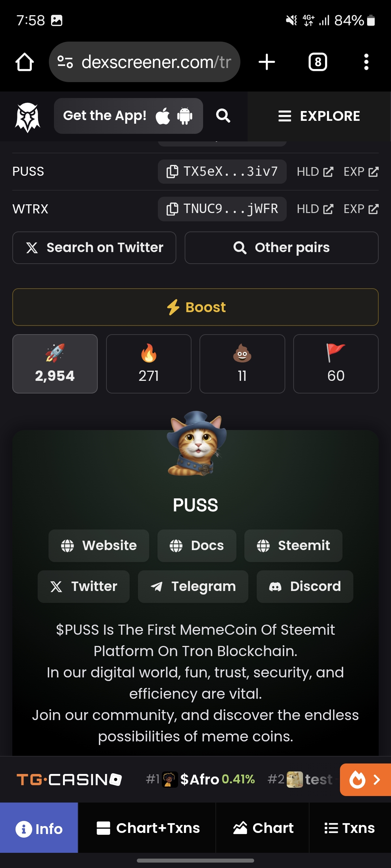The height and width of the screenshot is (868, 391).
Task: Toggle the fire reaction with 271 votes
Action: point(149,364)
